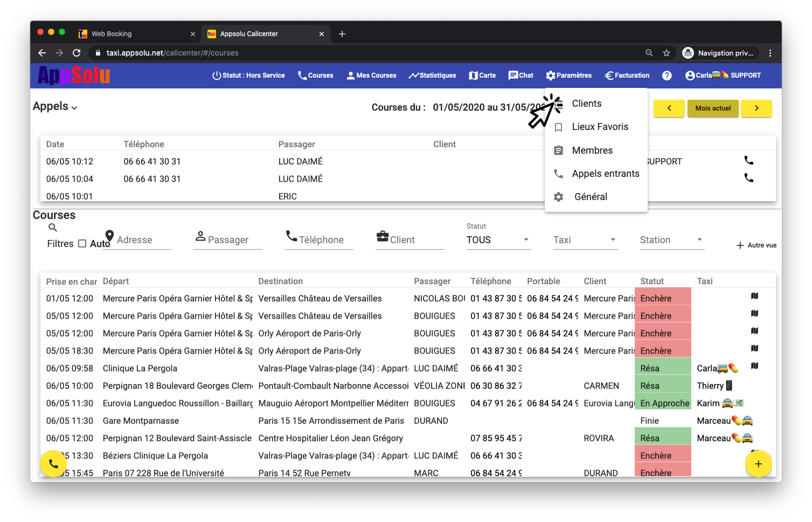The image size is (812, 522).
Task: Reload the page in the browser
Action: pyautogui.click(x=77, y=53)
